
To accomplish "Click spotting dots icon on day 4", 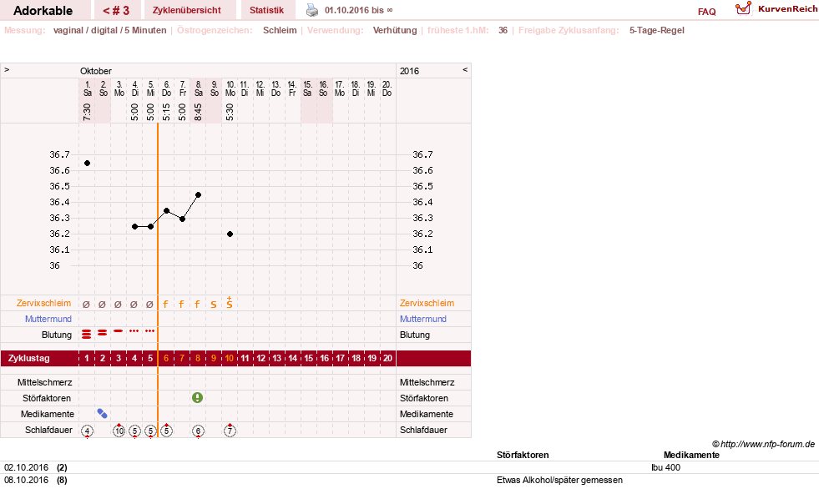I will click(134, 330).
